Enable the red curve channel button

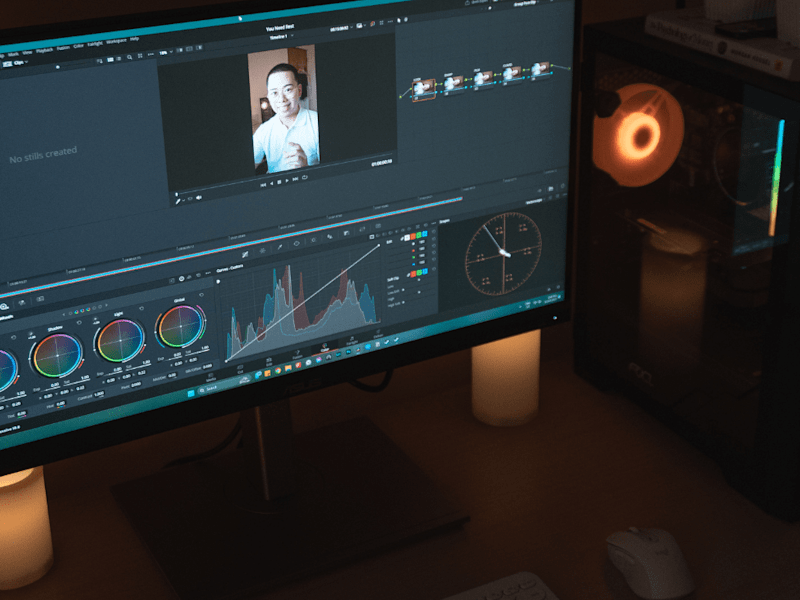point(413,236)
